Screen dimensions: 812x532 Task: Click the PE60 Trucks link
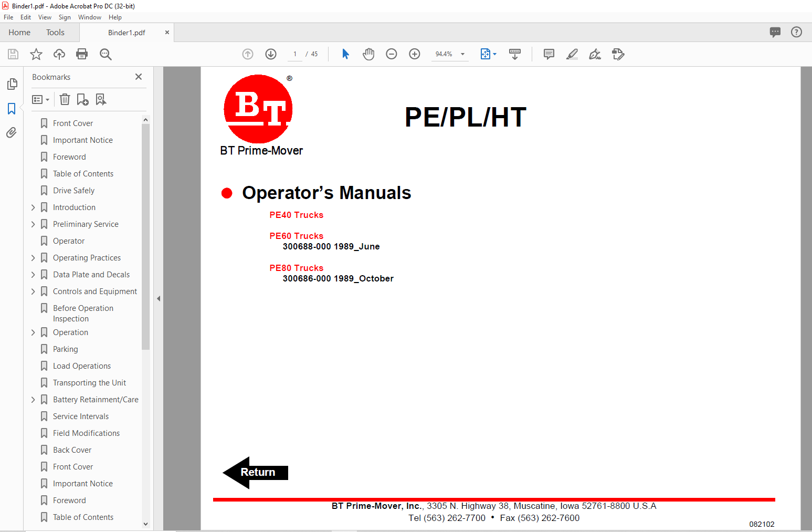(296, 236)
